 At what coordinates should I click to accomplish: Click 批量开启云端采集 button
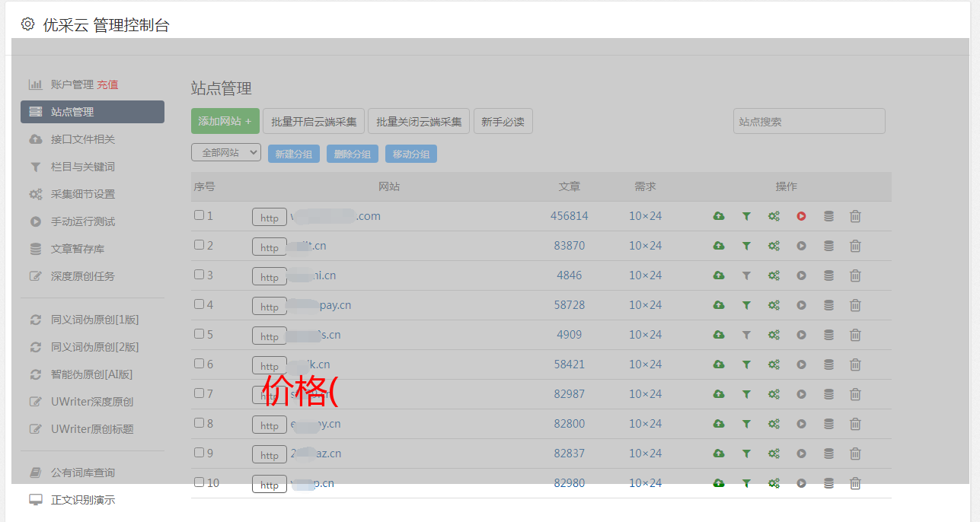click(x=314, y=121)
